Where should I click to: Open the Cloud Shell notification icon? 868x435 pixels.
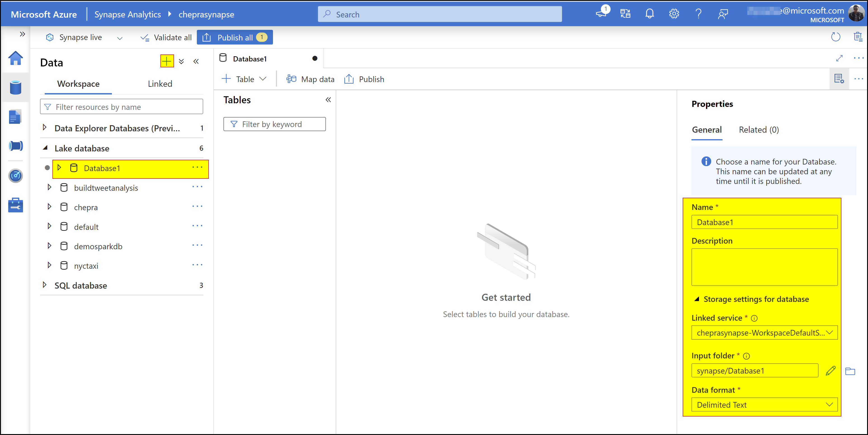[602, 13]
